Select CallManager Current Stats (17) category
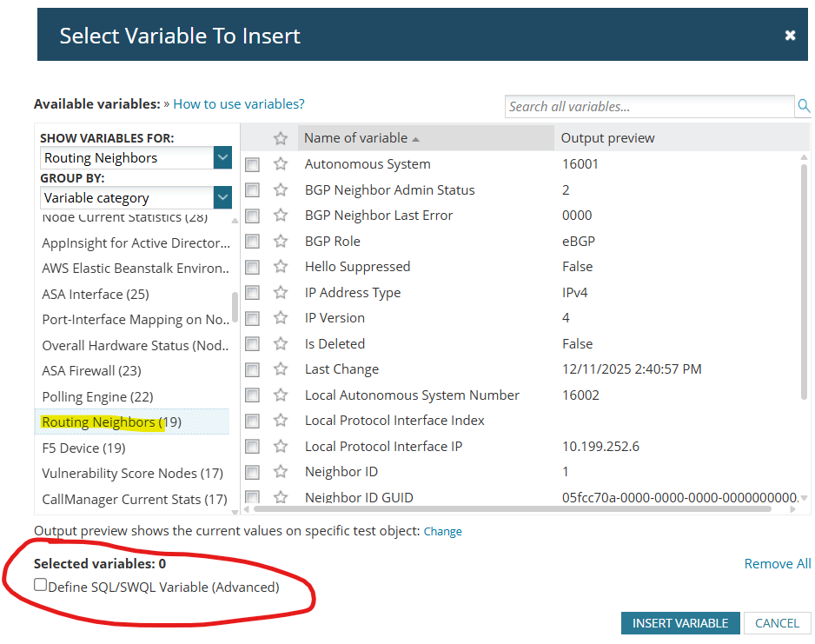This screenshot has height=644, width=815. [x=135, y=499]
